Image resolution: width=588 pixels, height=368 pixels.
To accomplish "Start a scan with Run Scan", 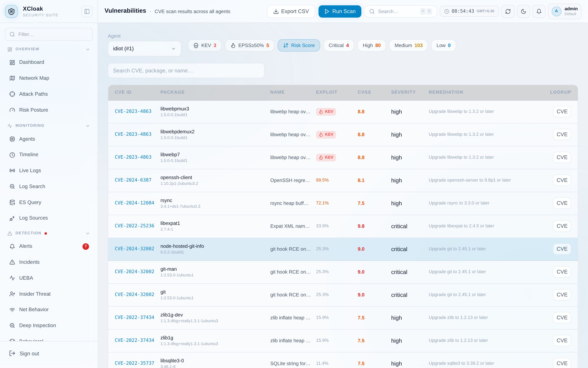I will click(x=340, y=11).
